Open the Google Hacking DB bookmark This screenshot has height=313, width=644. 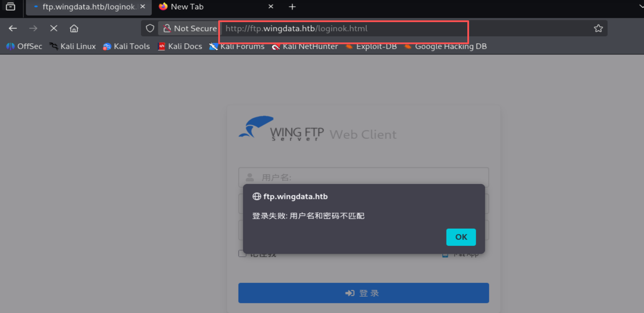pyautogui.click(x=445, y=46)
